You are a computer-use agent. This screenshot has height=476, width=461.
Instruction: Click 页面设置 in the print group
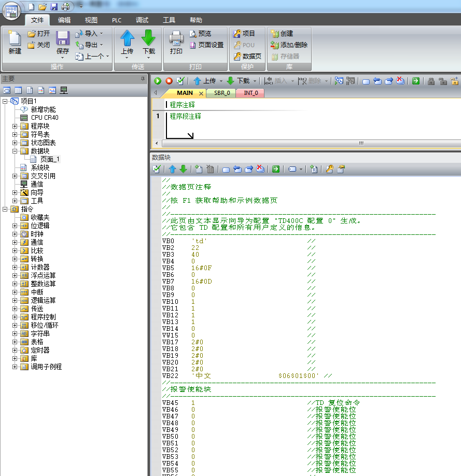point(207,45)
